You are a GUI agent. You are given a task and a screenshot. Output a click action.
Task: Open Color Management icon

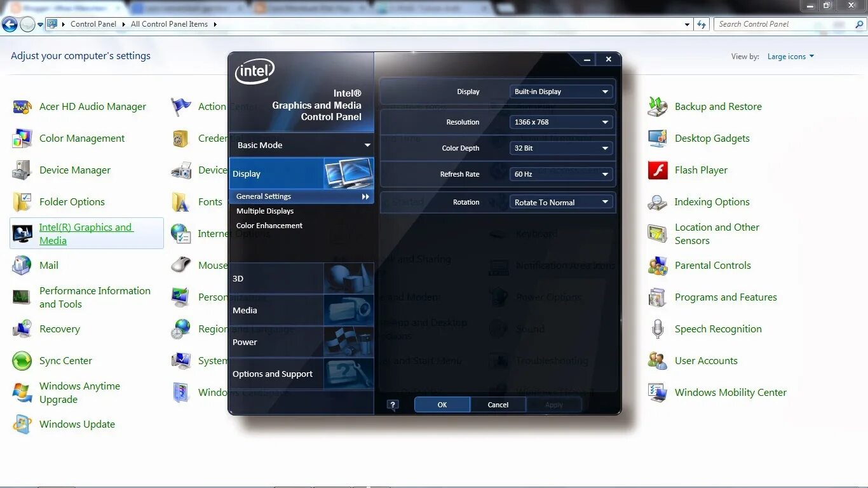coord(22,139)
